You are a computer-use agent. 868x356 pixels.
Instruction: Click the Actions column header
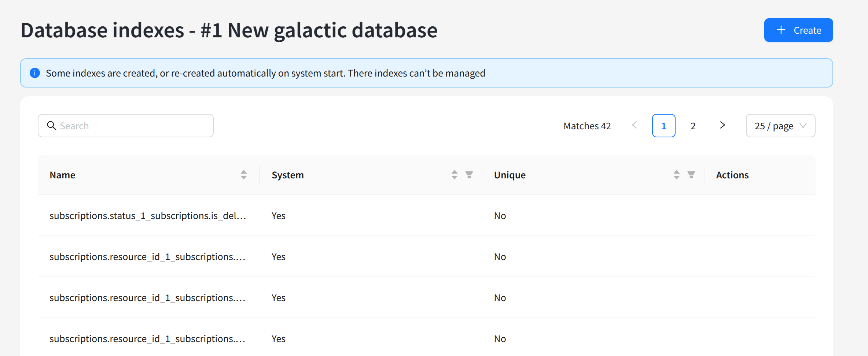[732, 175]
